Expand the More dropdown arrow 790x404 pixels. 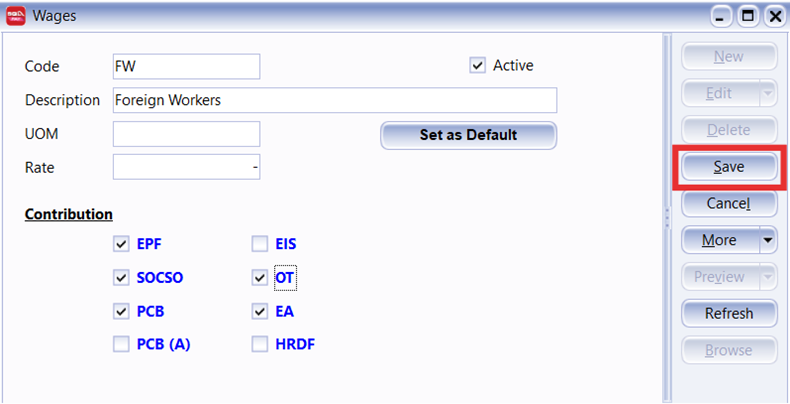[767, 240]
